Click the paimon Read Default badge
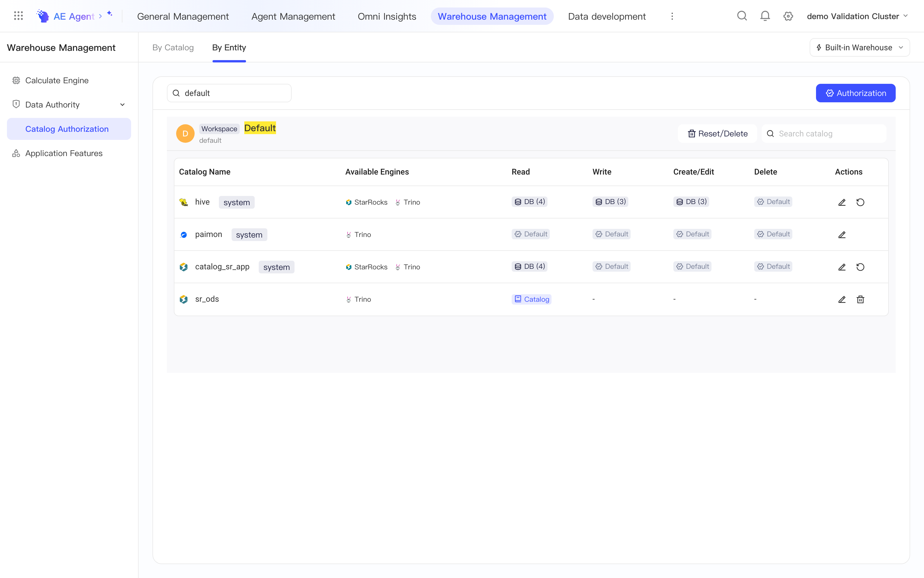 coord(531,234)
